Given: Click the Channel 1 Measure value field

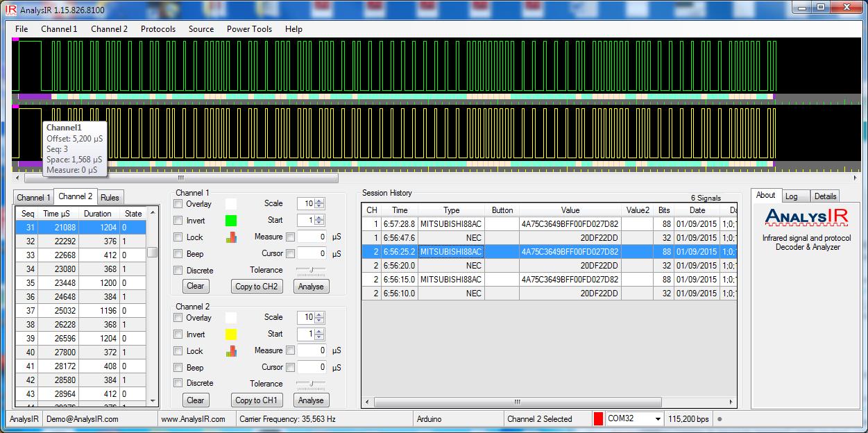Looking at the screenshot, I should [312, 237].
